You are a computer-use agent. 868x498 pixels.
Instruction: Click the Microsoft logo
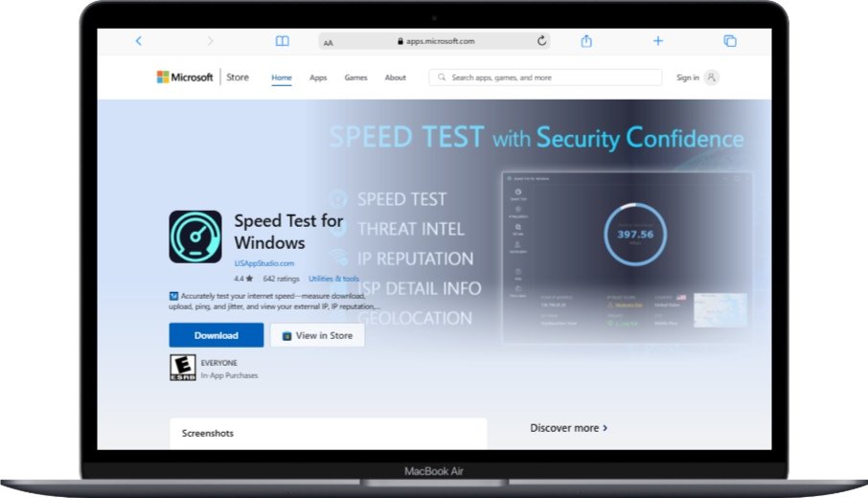[185, 78]
